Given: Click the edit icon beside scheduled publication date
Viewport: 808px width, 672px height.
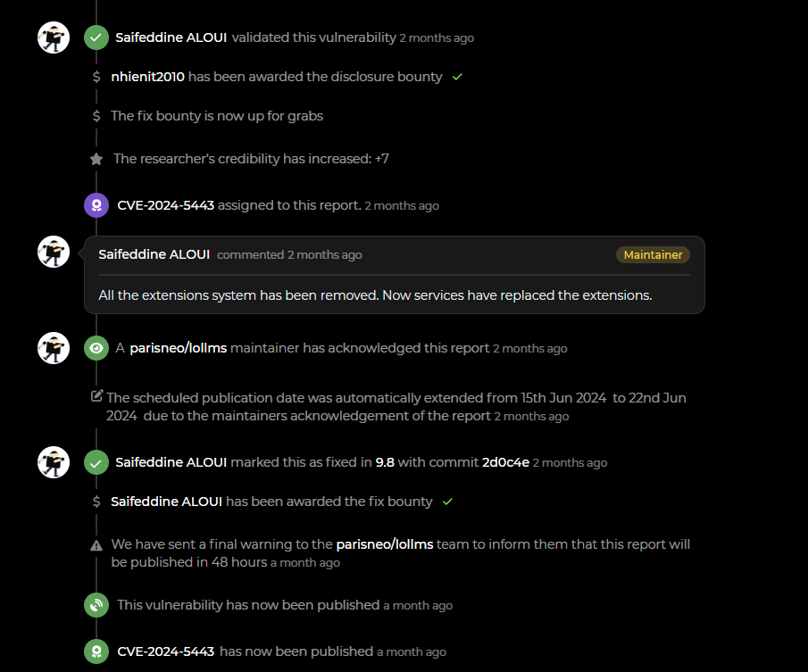Looking at the screenshot, I should [x=97, y=396].
